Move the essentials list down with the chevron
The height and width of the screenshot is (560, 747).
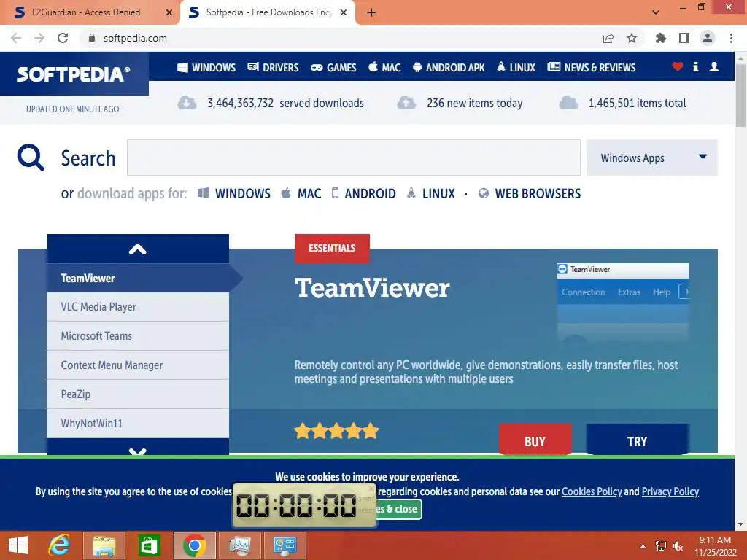click(138, 448)
